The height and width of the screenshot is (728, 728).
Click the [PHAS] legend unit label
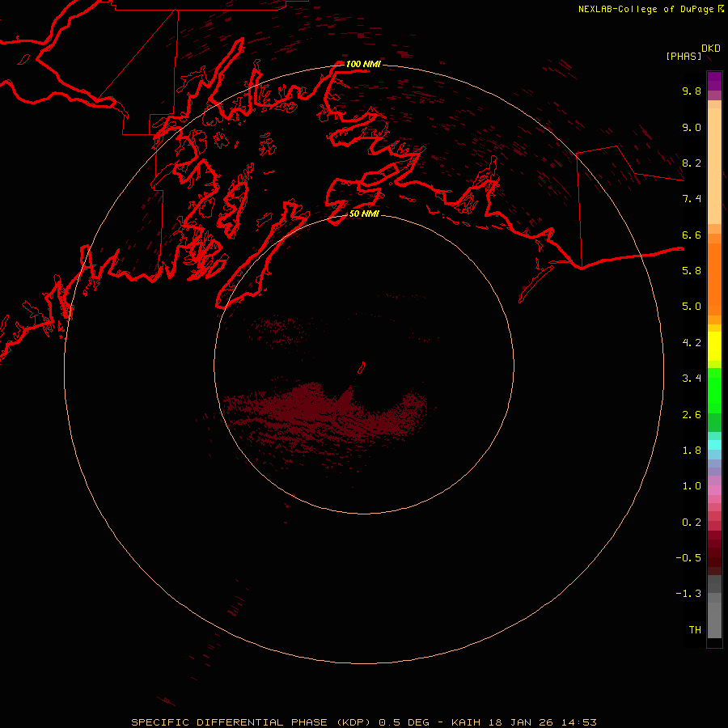(x=684, y=56)
